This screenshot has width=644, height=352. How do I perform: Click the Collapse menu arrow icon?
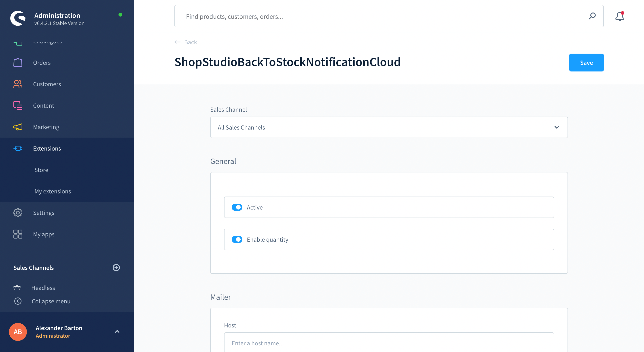point(18,301)
